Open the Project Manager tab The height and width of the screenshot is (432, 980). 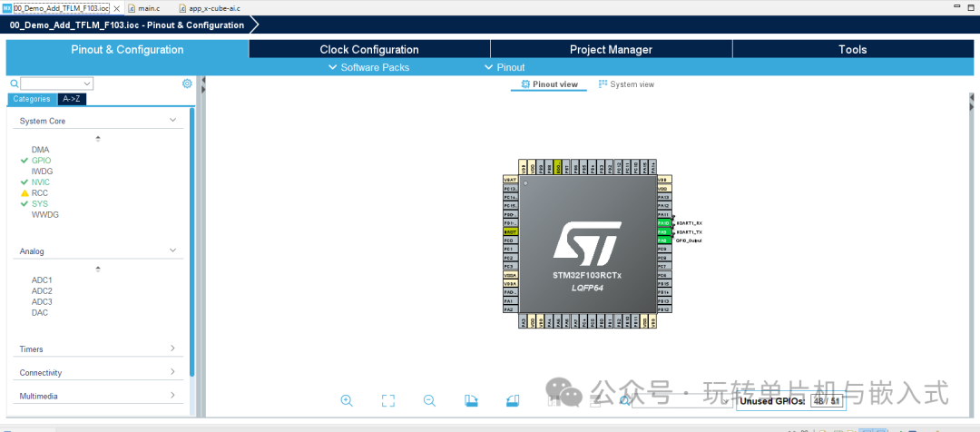coord(612,49)
